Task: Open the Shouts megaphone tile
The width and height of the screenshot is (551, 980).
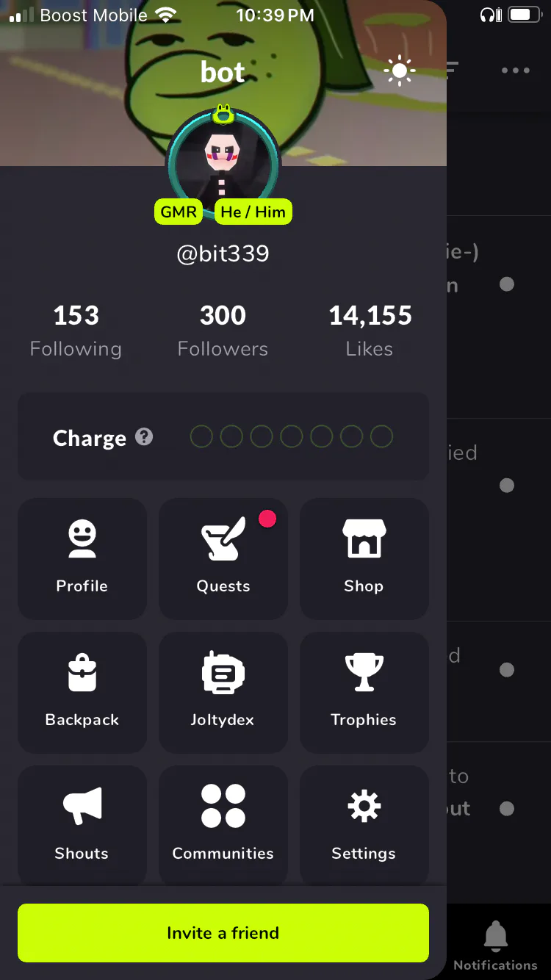Action: (x=82, y=826)
